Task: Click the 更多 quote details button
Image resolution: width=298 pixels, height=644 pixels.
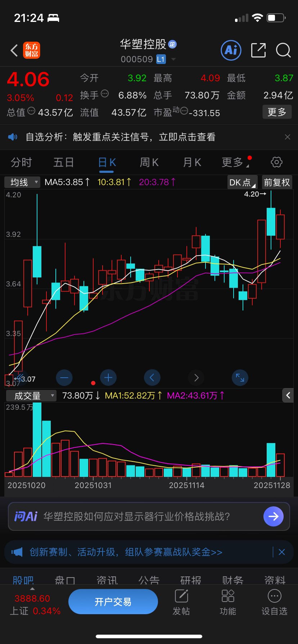Action: [x=277, y=112]
